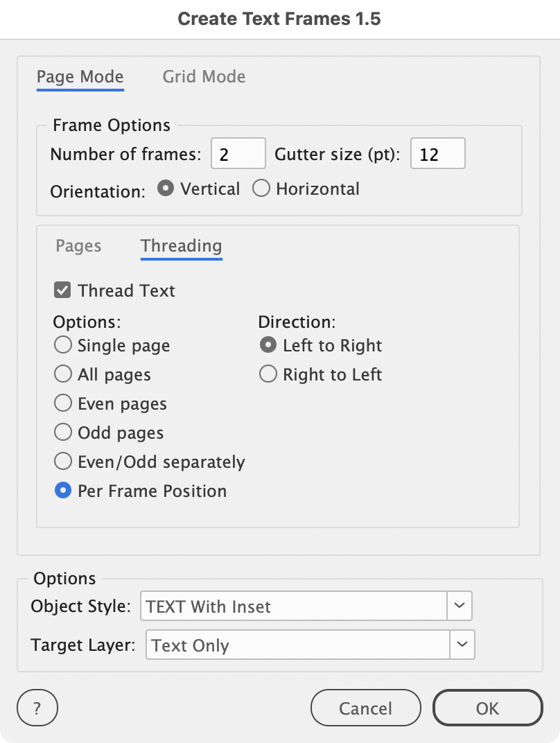The width and height of the screenshot is (560, 743).
Task: Click the TEXT With Inset combo box
Action: coord(294,606)
